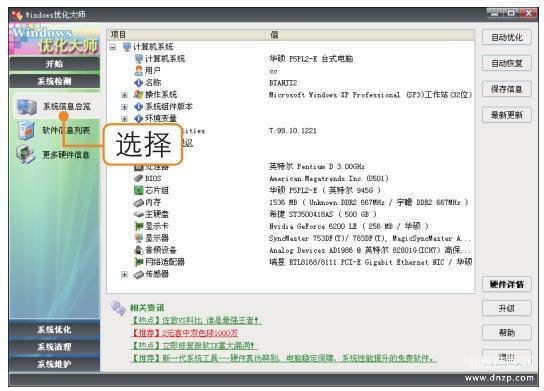Open the 系统清理 sidebar section
Viewport: 544px width, 391px height.
54,347
